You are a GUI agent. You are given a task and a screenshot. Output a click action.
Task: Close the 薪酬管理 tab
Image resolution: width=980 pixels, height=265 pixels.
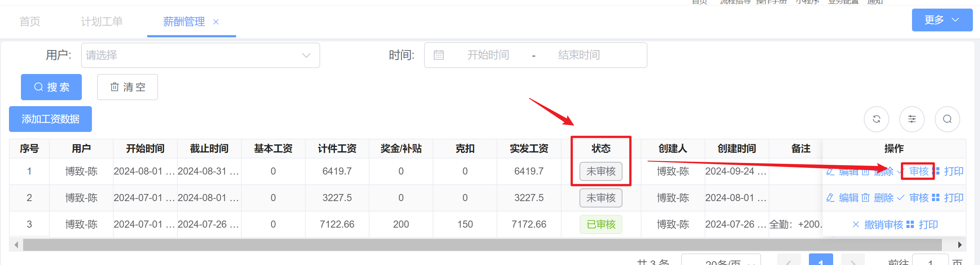click(216, 22)
